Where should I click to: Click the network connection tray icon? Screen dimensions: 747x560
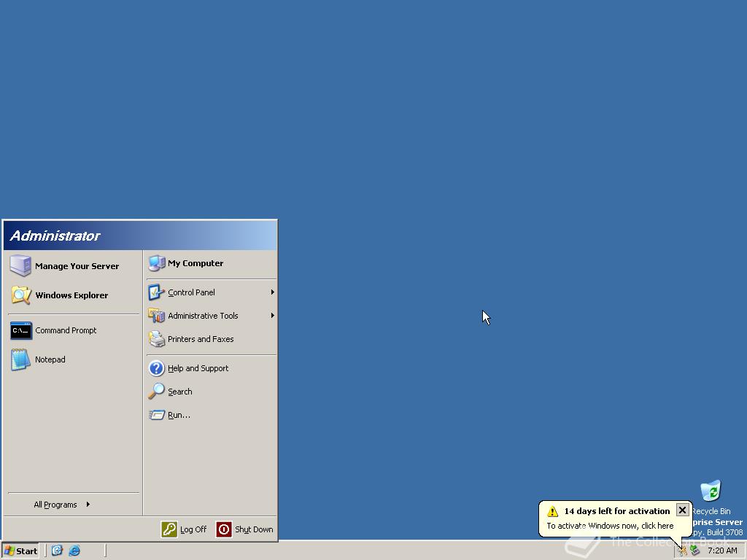tap(695, 551)
